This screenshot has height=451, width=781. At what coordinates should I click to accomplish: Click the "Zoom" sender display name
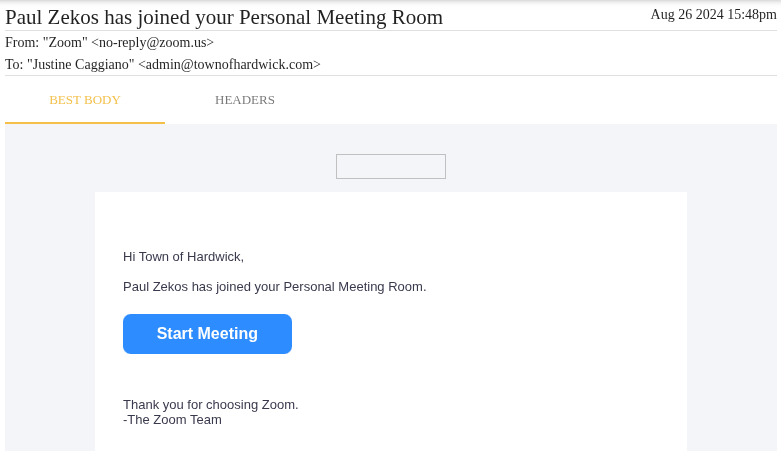coord(65,43)
